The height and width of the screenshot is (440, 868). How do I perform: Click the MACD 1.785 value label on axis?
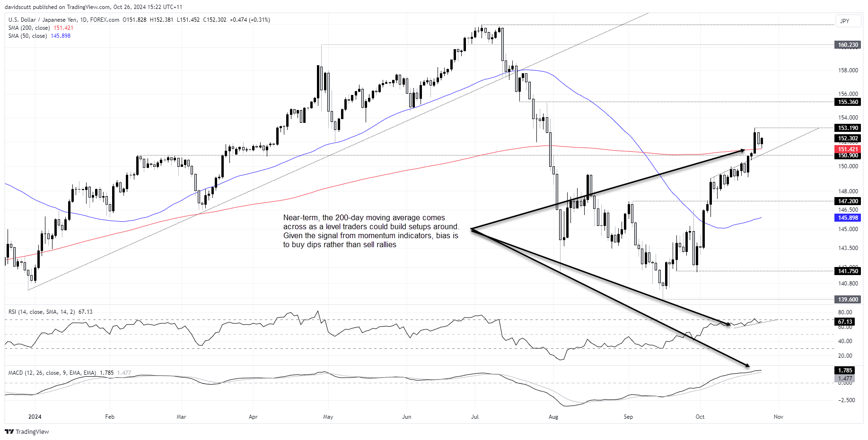(845, 371)
